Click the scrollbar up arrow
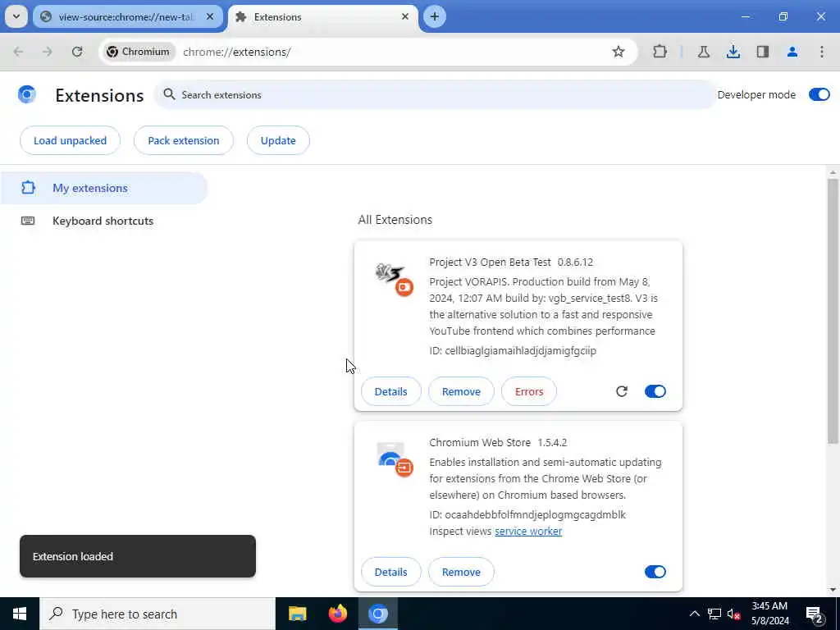 pyautogui.click(x=833, y=172)
